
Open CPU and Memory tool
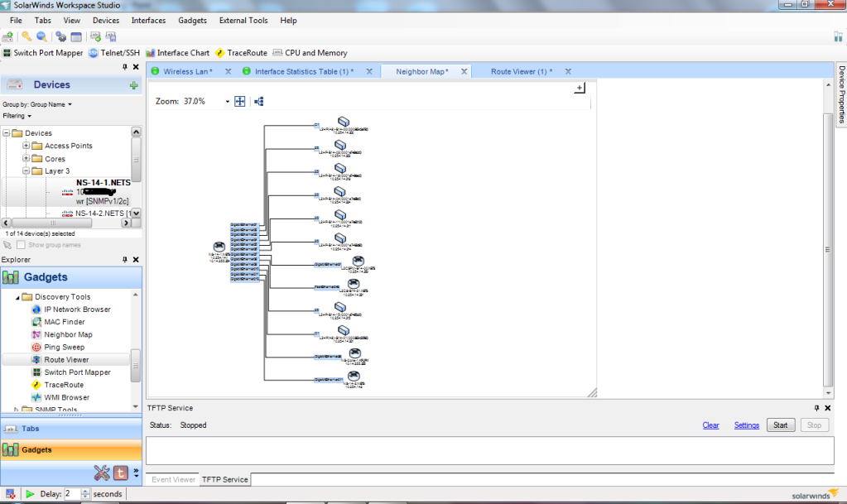(310, 53)
